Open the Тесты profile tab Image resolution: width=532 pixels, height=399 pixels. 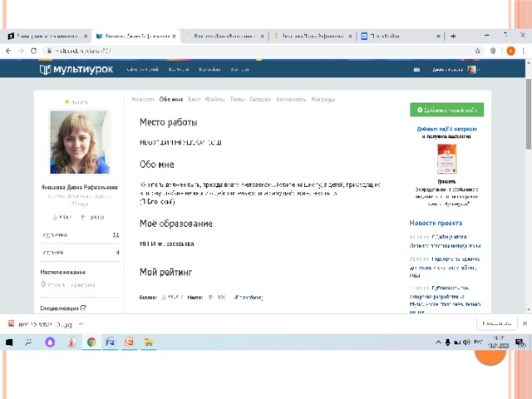(x=238, y=100)
